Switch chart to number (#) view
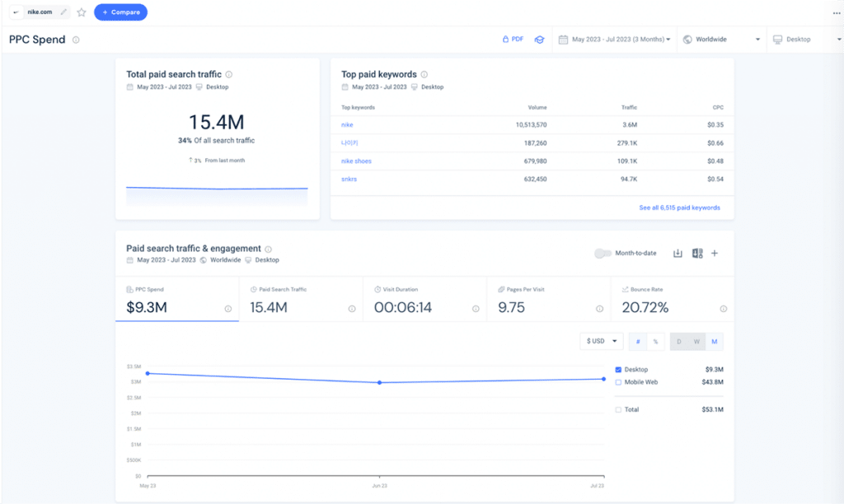 (x=638, y=342)
